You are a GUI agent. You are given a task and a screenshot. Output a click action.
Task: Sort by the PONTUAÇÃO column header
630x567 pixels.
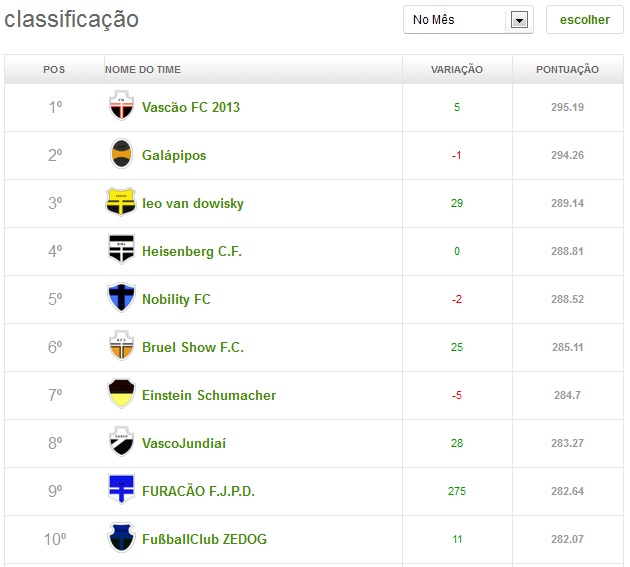click(567, 70)
